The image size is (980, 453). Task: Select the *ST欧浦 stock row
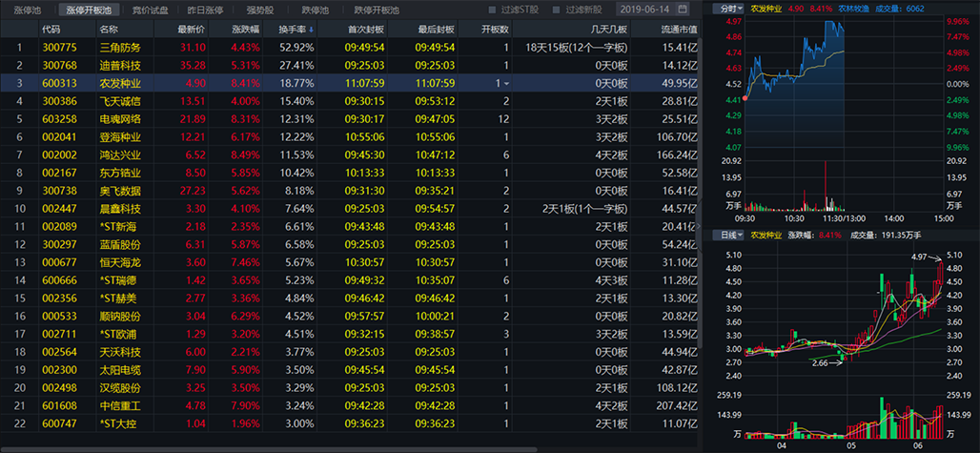tap(349, 334)
